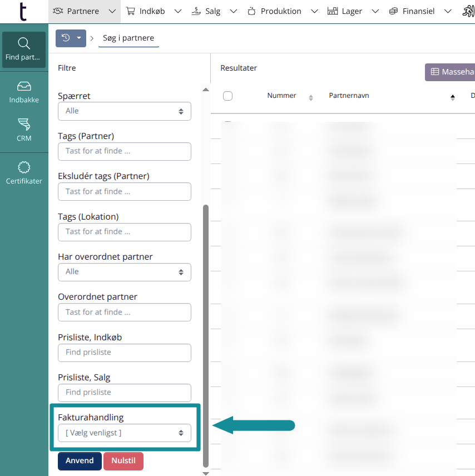Click the Anvend button
The image size is (475, 476).
click(80, 461)
